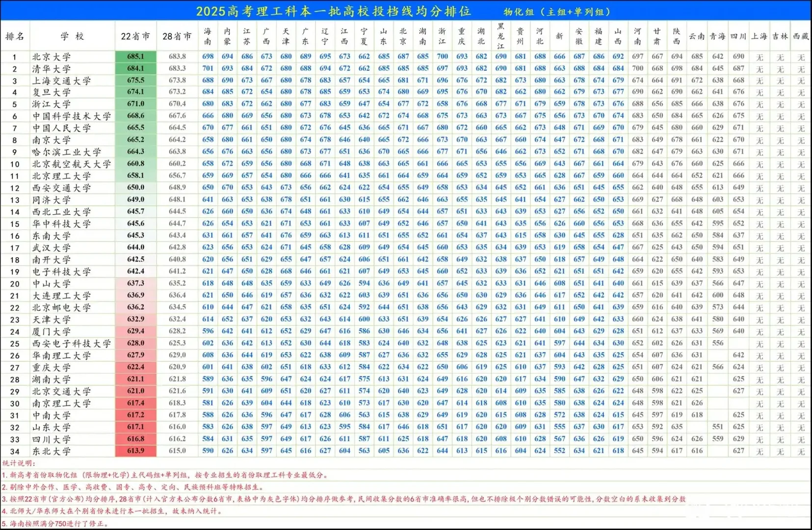The width and height of the screenshot is (812, 530).
Task: Select the school name "四川大学"
Action: pos(52,439)
